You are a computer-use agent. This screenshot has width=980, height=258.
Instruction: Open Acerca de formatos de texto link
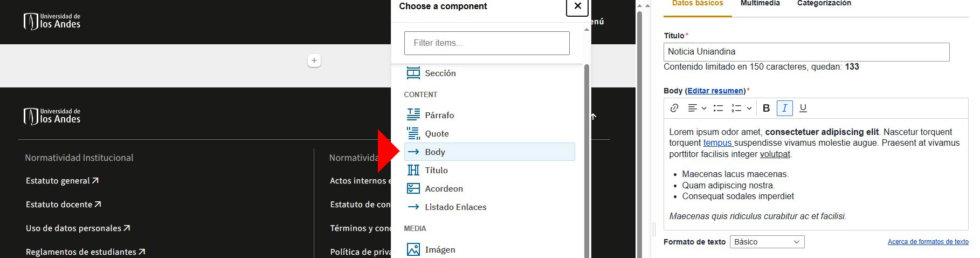[x=928, y=242]
